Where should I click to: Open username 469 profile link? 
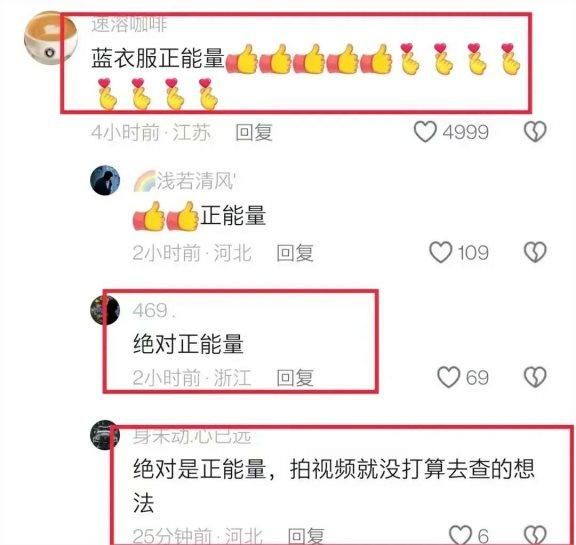[154, 311]
